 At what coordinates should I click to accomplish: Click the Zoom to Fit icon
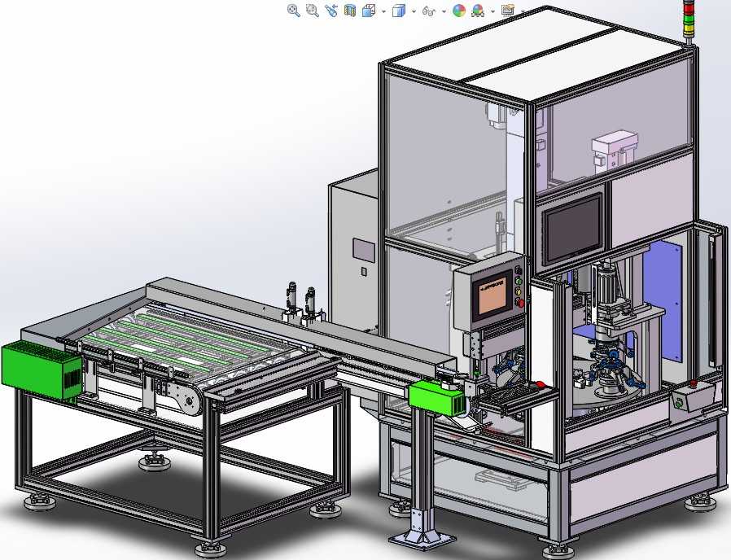tap(293, 11)
